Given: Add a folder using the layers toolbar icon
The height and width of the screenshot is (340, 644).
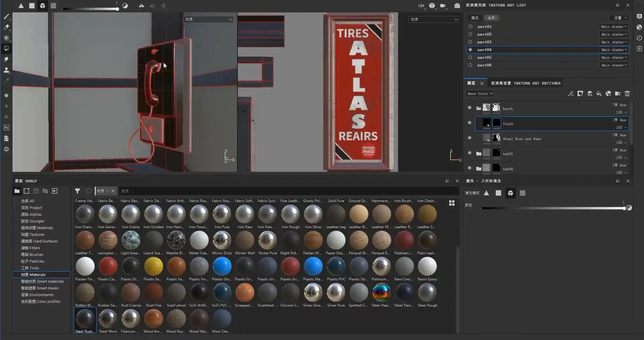Looking at the screenshot, I should pos(618,94).
